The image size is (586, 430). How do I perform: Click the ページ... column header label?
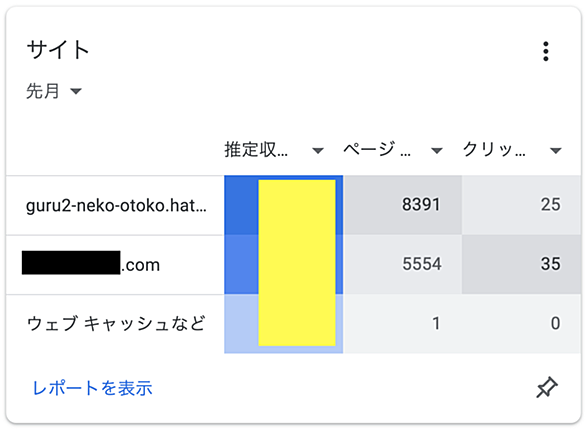click(x=377, y=150)
